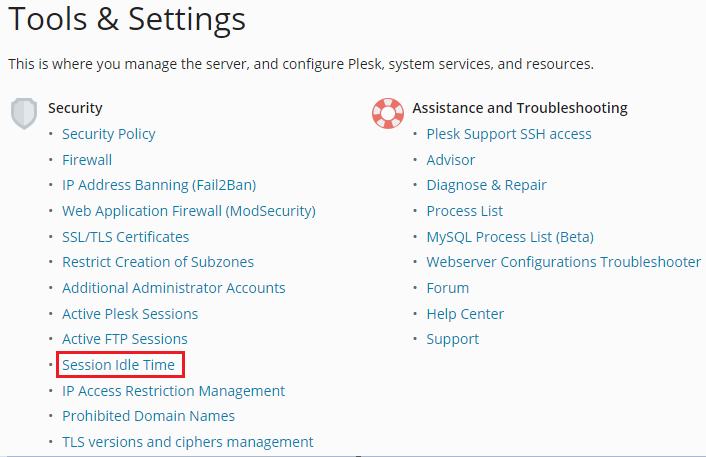
Task: Click the Security shield icon
Action: [x=24, y=112]
